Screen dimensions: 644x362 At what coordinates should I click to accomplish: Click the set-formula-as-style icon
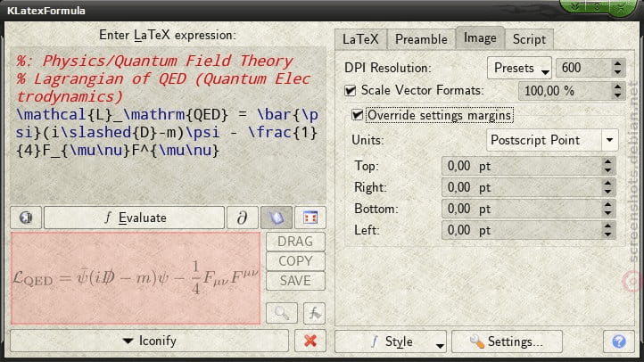pyautogui.click(x=314, y=313)
